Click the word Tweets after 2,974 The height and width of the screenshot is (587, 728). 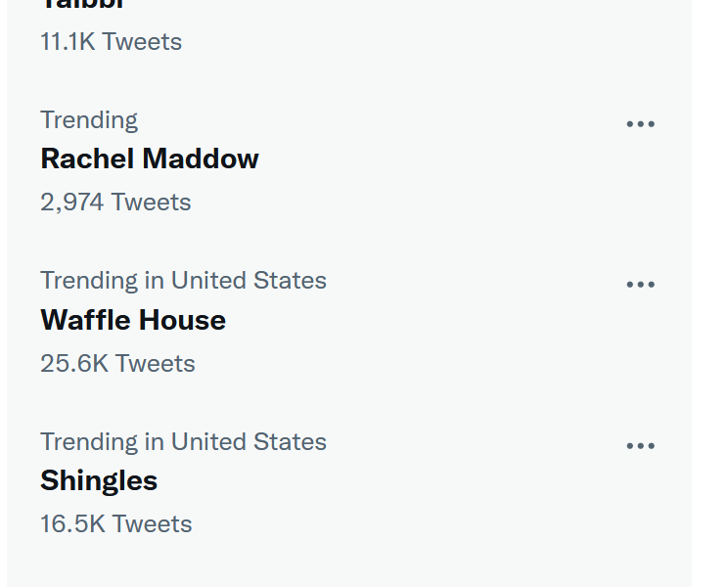151,202
